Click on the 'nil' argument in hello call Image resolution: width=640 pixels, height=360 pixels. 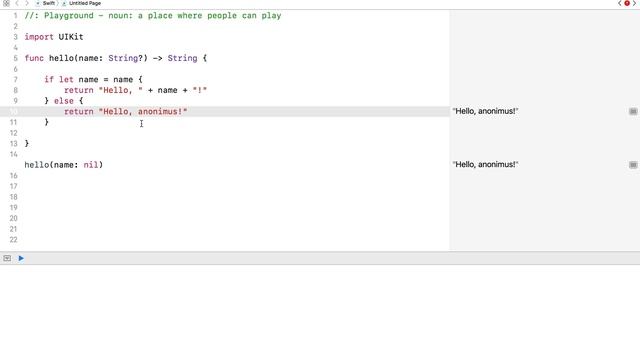coord(91,165)
